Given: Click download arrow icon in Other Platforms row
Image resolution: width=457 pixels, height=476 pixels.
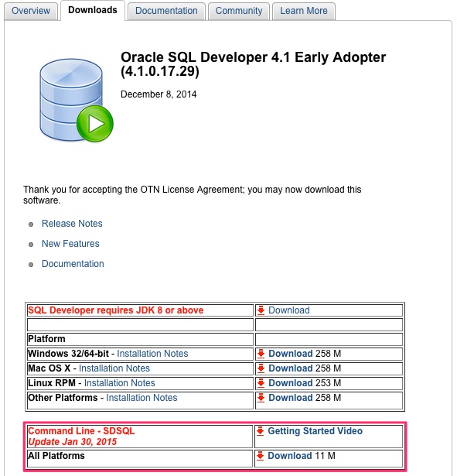Looking at the screenshot, I should coord(261,398).
